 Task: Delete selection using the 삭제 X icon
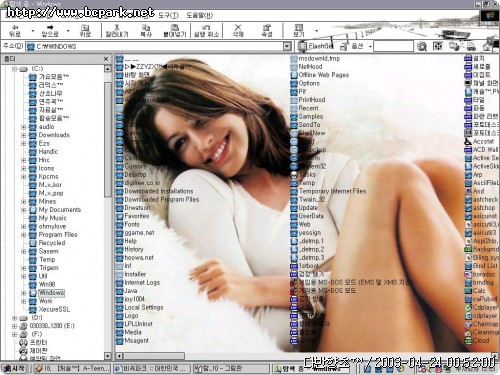(x=238, y=30)
